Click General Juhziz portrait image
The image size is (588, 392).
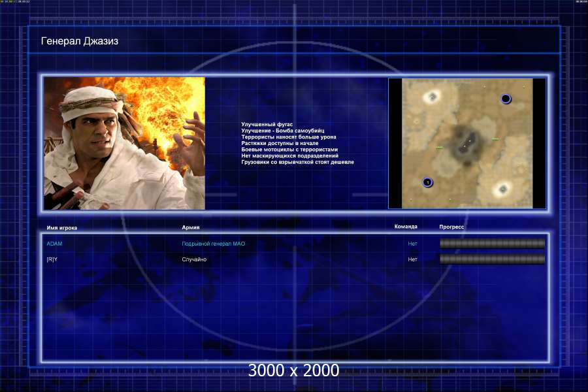pos(125,143)
